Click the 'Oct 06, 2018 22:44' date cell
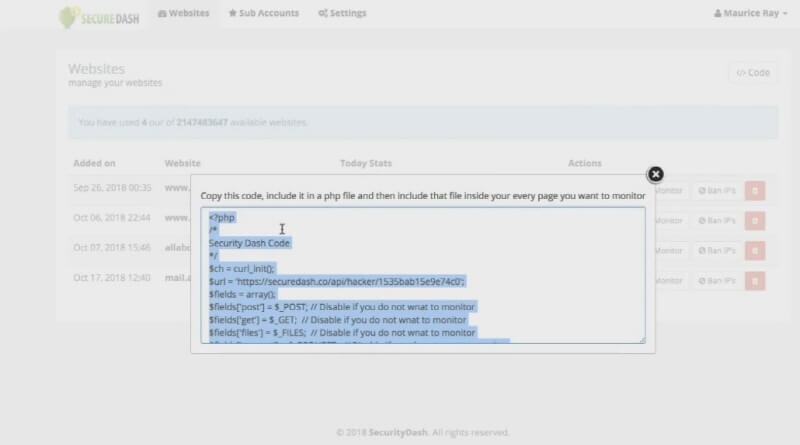Viewport: 800px width, 445px height. coord(112,218)
